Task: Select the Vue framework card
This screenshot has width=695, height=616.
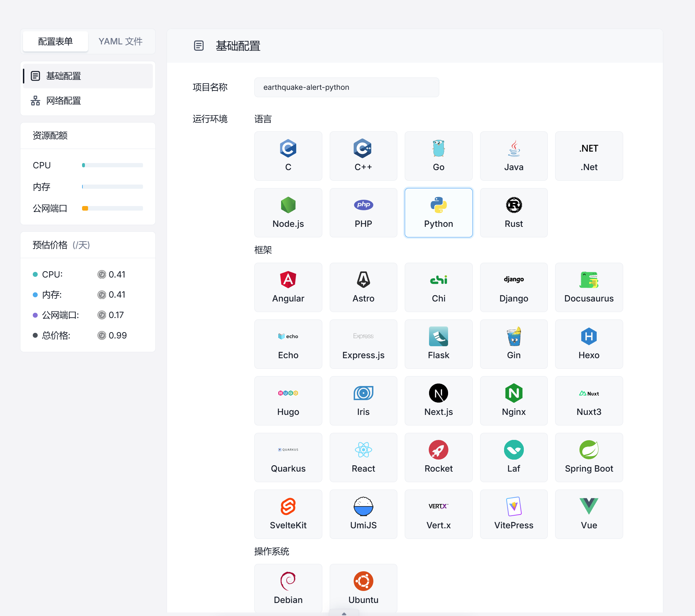Action: pos(589,514)
